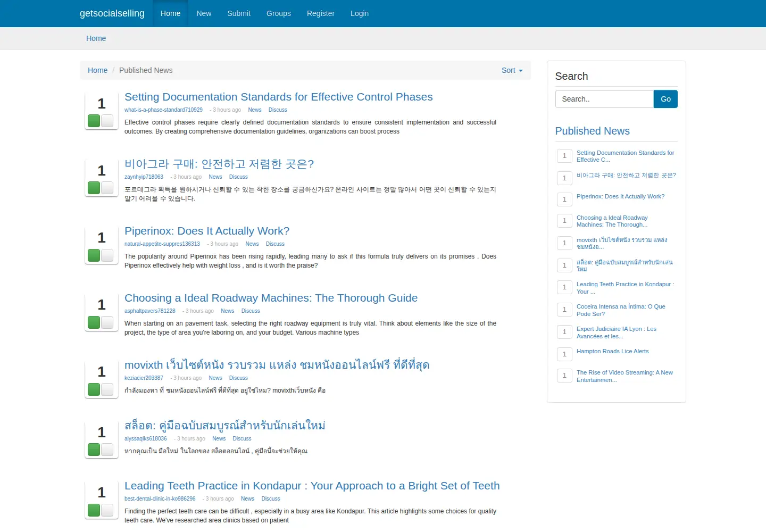
Task: Focus the Search input field
Action: (604, 99)
